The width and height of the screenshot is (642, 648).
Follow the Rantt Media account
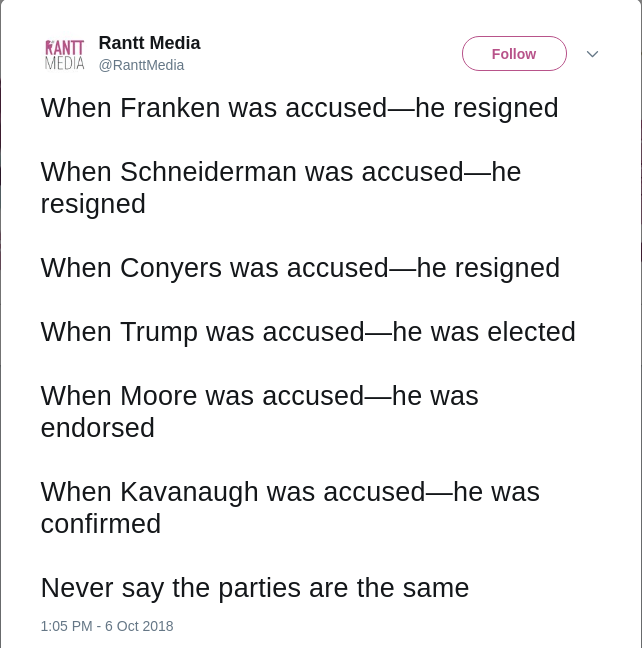(514, 54)
